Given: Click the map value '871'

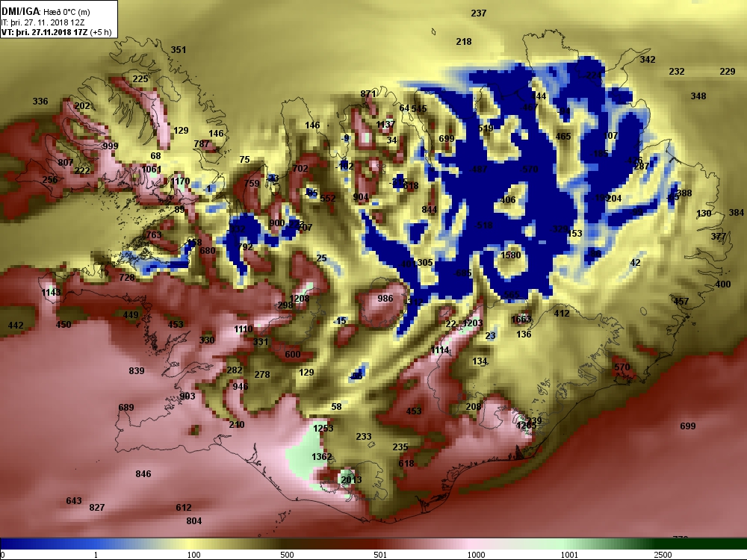Looking at the screenshot, I should 368,94.
